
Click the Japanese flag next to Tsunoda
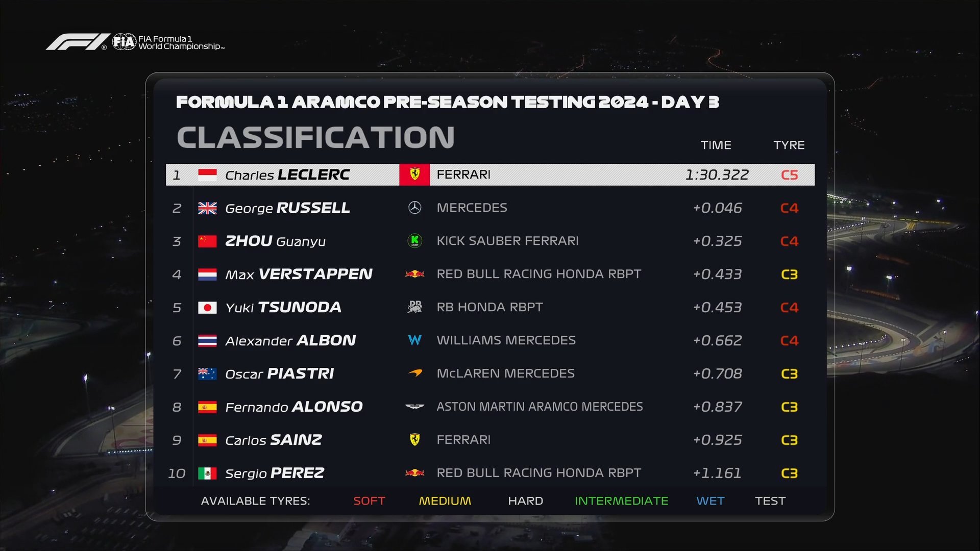tap(207, 308)
